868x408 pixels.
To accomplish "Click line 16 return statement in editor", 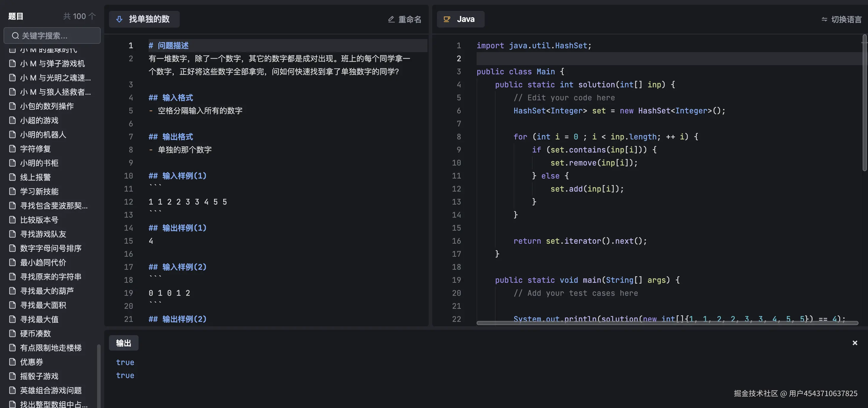I will point(580,241).
